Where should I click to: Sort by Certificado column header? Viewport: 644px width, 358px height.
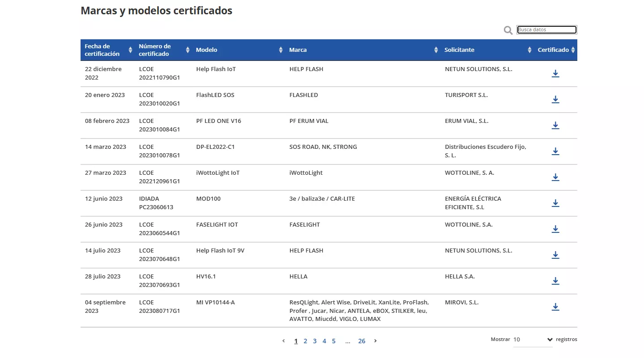click(x=555, y=50)
